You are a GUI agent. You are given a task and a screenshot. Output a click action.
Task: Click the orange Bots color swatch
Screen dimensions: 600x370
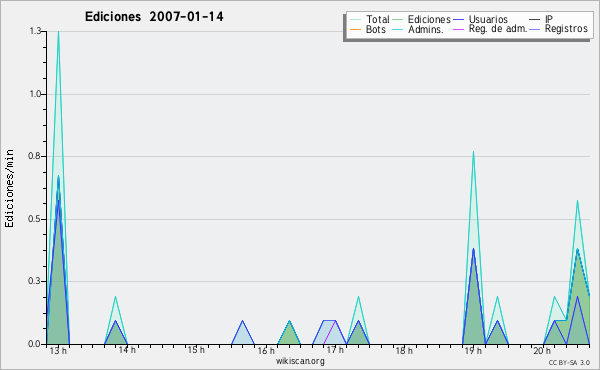[x=355, y=29]
